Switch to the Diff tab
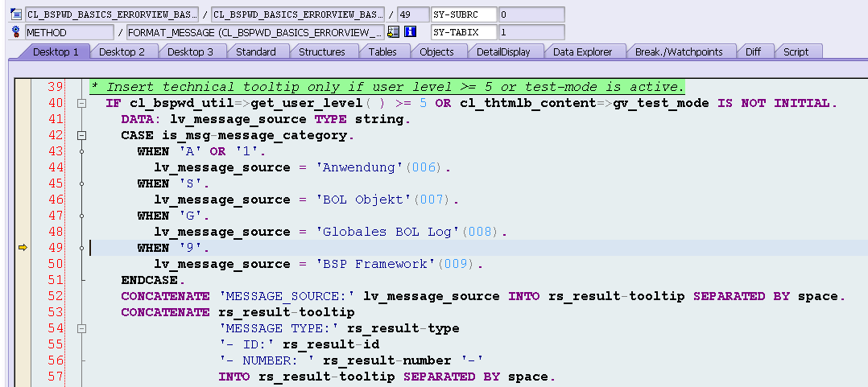Image resolution: width=868 pixels, height=387 pixels. 753,52
